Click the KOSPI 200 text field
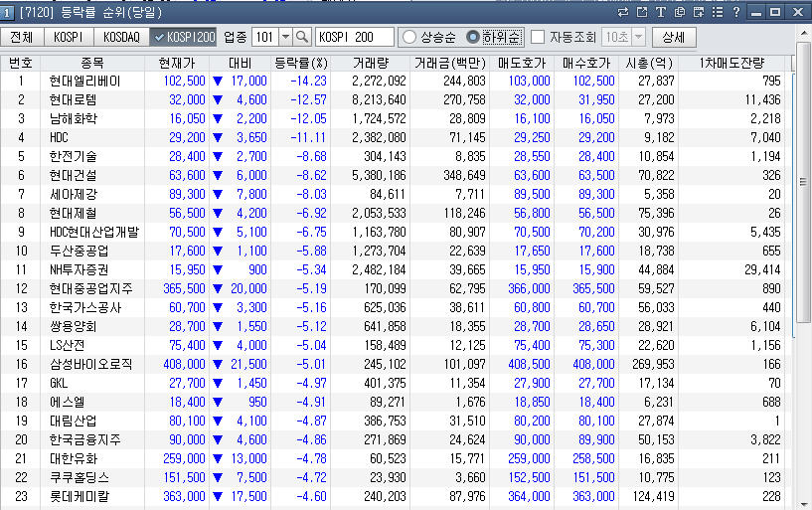This screenshot has width=812, height=510. click(x=354, y=37)
